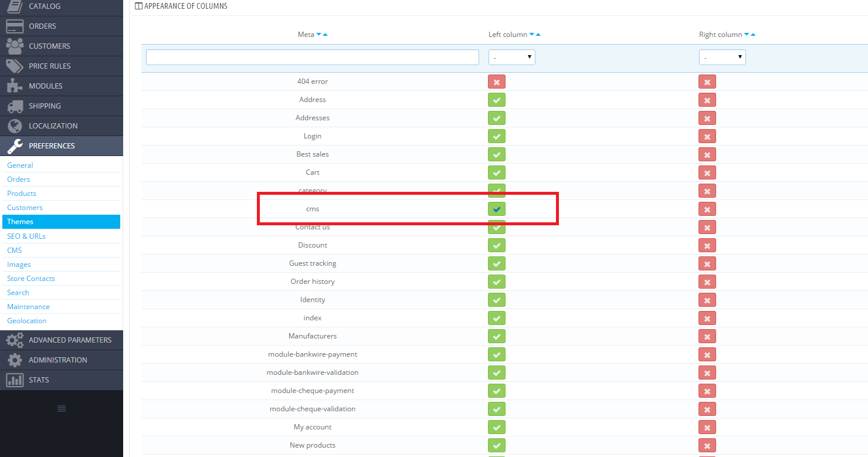
Task: Open the Left column filter dropdown
Action: coord(510,57)
